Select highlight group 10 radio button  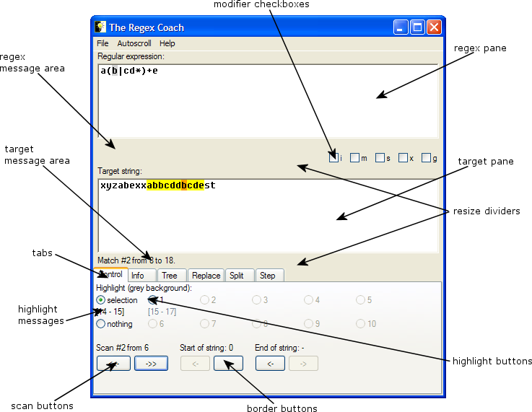click(x=360, y=323)
